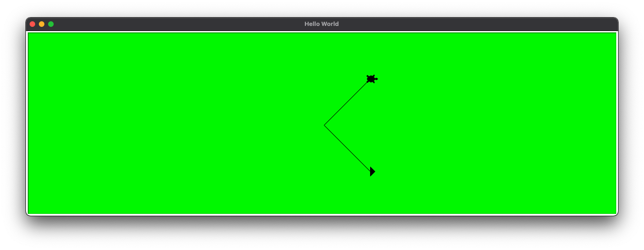Click the turtle's head

coord(376,79)
